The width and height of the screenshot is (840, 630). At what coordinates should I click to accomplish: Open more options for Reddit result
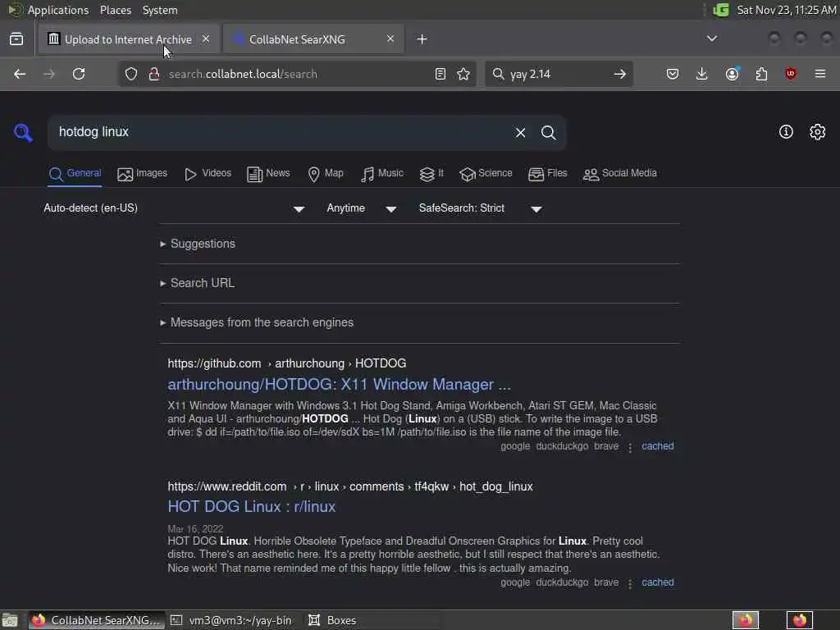630,583
